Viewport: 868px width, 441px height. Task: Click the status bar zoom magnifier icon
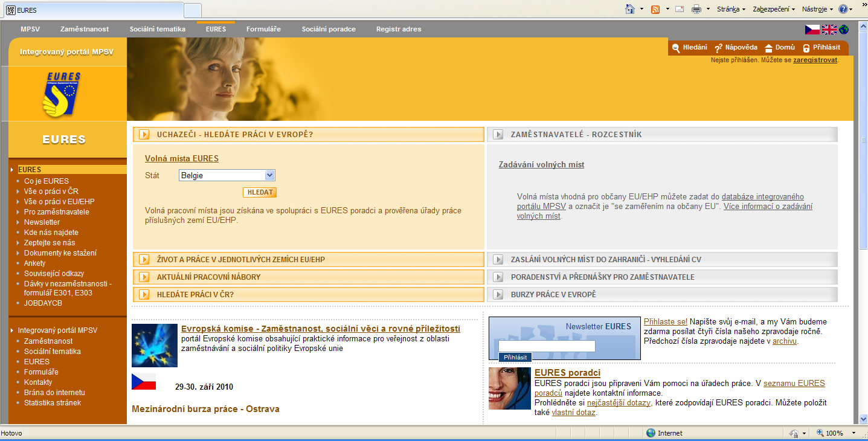pos(820,433)
